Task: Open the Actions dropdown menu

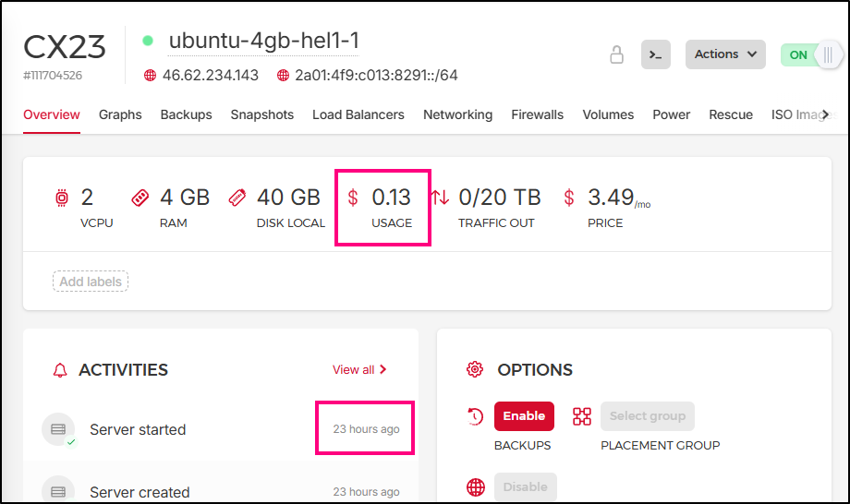Action: [725, 54]
